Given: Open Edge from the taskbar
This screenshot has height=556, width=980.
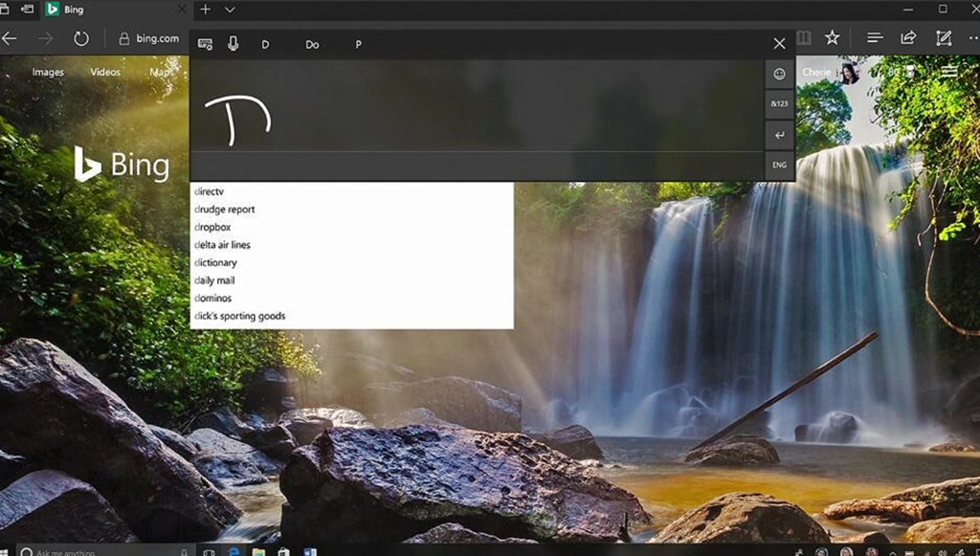Looking at the screenshot, I should [x=234, y=552].
